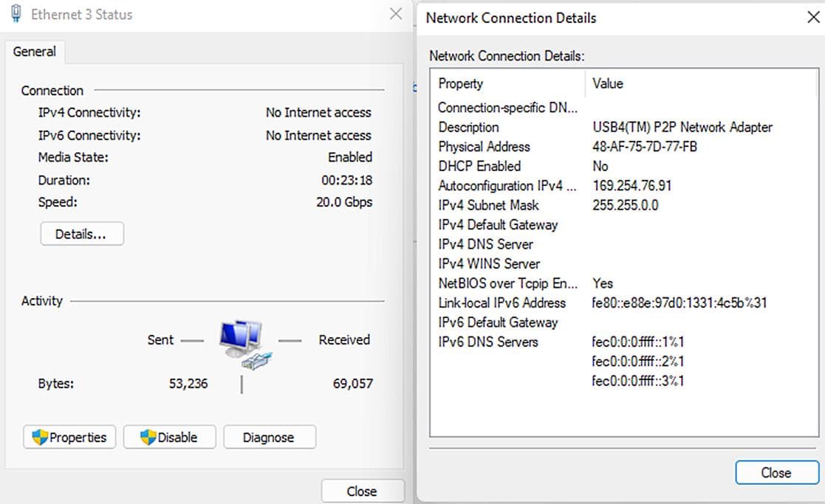The height and width of the screenshot is (504, 825).
Task: Click the Value column header
Action: pyautogui.click(x=702, y=83)
